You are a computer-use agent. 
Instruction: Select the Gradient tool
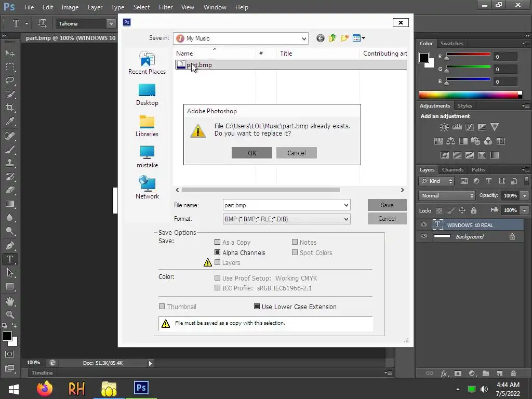click(10, 204)
